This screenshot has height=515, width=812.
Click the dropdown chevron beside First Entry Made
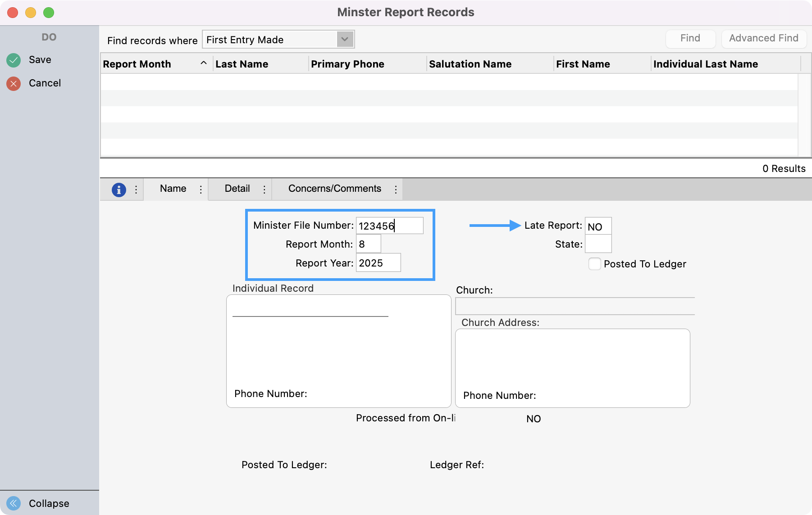click(x=344, y=40)
